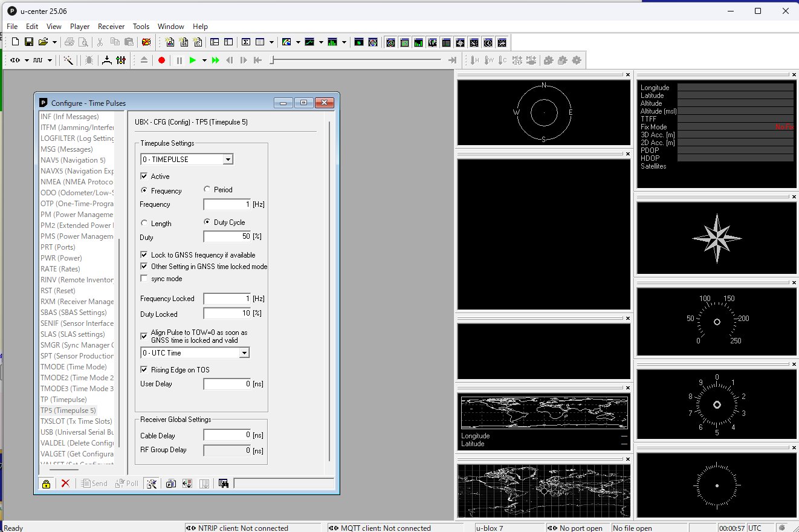799x532 pixels.
Task: Open the dropdown arrow beside Play button
Action: [204, 60]
